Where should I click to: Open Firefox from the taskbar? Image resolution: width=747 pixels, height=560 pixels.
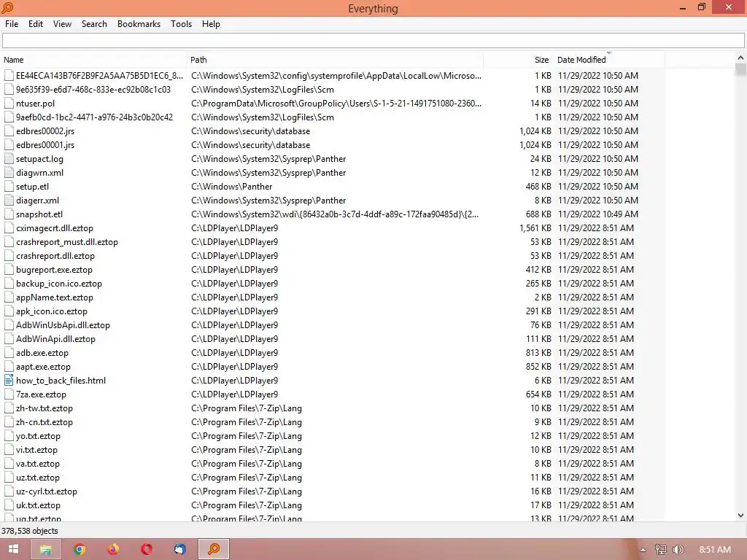(113, 549)
